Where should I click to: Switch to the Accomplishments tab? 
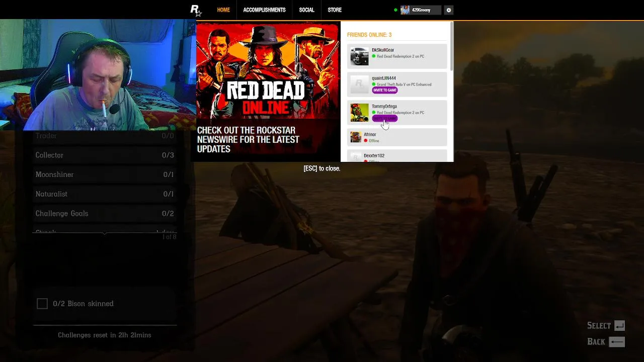point(264,10)
